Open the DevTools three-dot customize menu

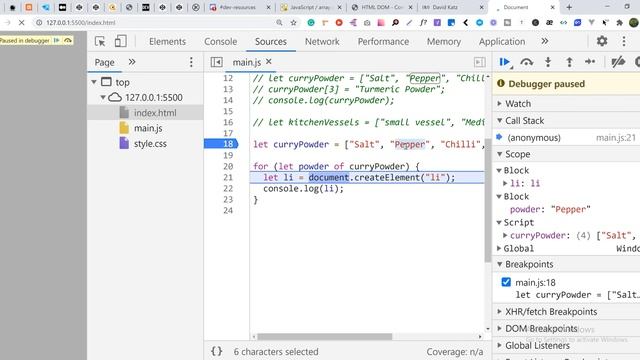coord(624,41)
